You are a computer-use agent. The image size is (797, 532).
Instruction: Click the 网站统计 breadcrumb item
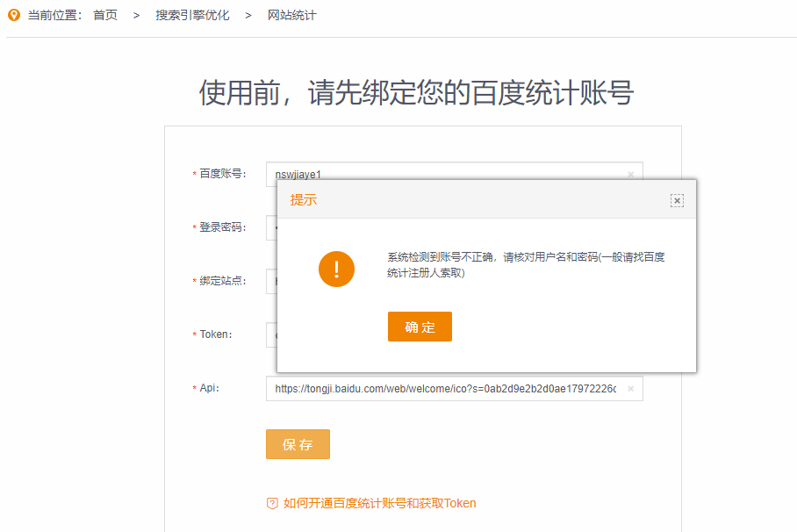291,15
